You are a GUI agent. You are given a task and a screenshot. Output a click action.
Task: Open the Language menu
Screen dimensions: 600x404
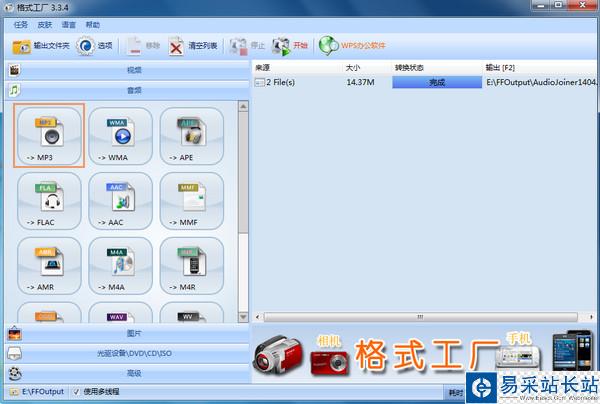(69, 25)
